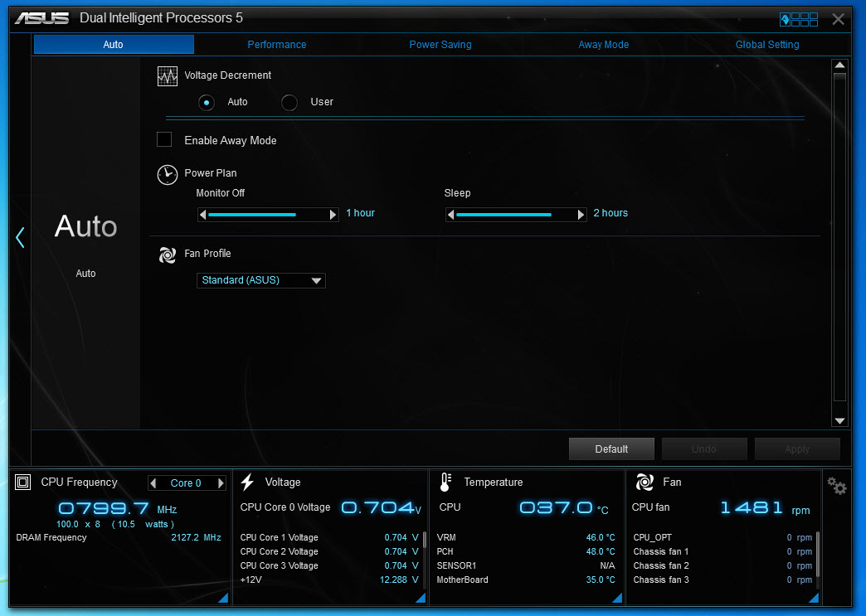Click the MotherBoard temperature row

click(x=526, y=580)
